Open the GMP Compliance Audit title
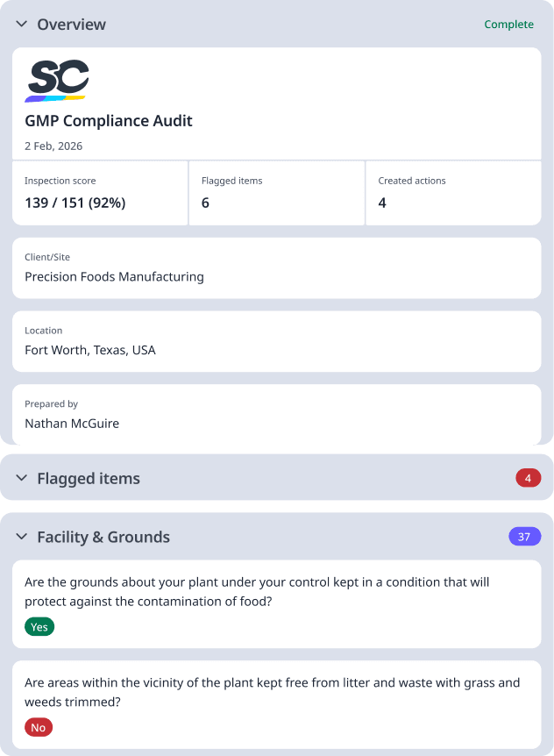This screenshot has width=554, height=756. point(109,120)
